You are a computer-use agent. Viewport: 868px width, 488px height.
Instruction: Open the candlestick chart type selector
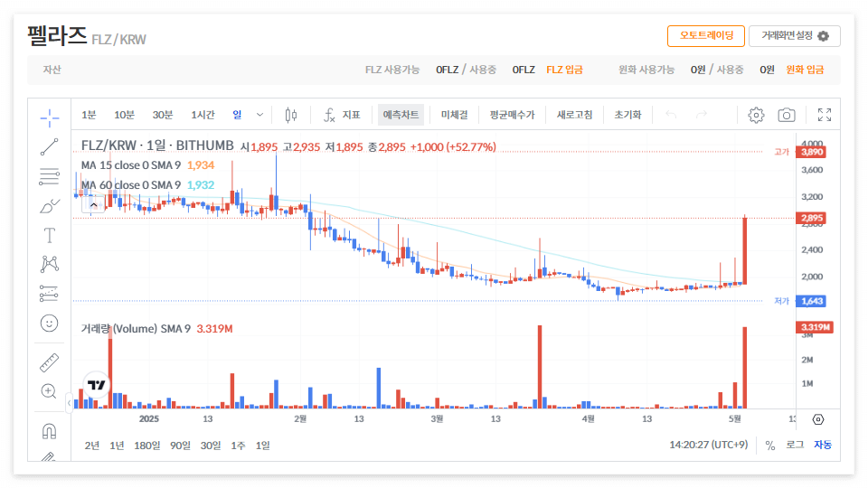click(291, 115)
